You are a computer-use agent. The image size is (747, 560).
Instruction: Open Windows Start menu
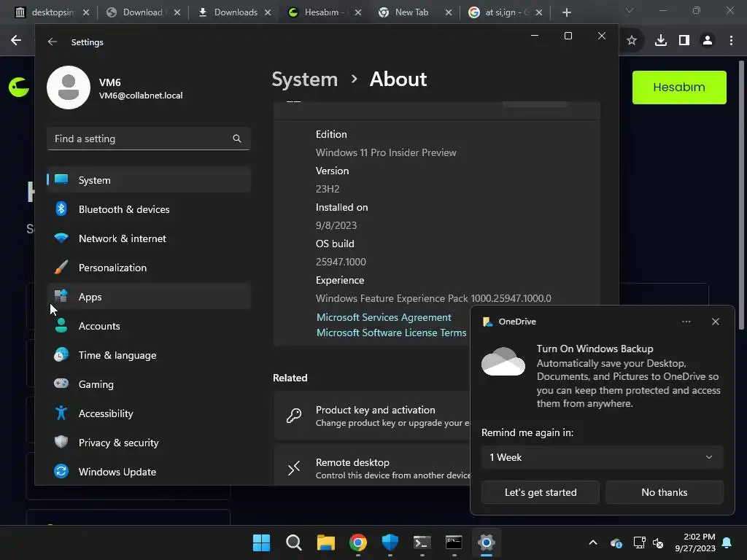[x=261, y=542]
